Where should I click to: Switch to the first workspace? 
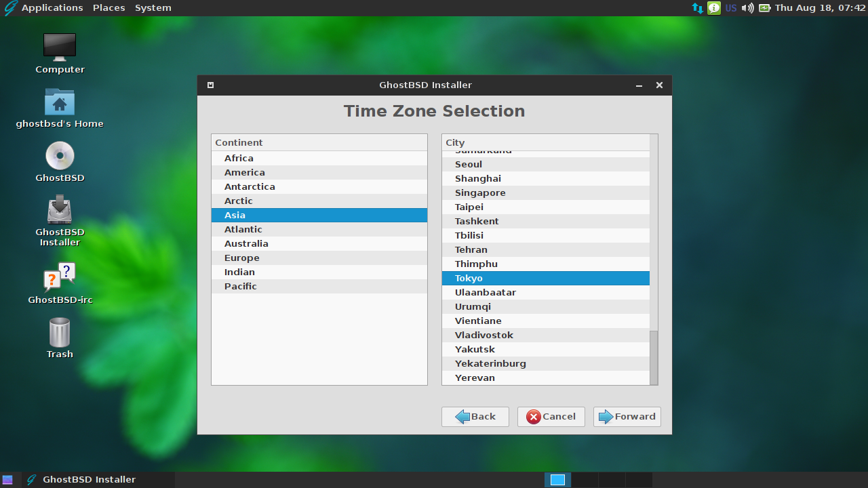point(557,480)
